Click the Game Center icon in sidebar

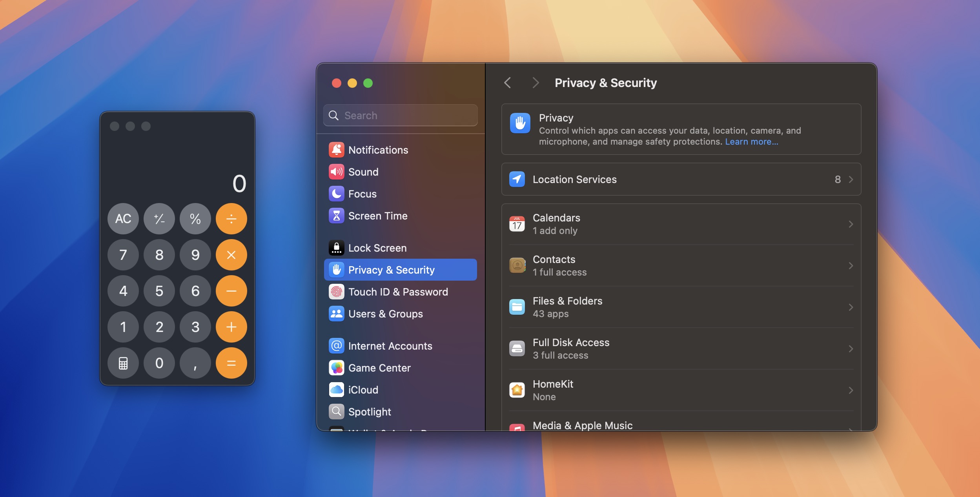point(336,368)
